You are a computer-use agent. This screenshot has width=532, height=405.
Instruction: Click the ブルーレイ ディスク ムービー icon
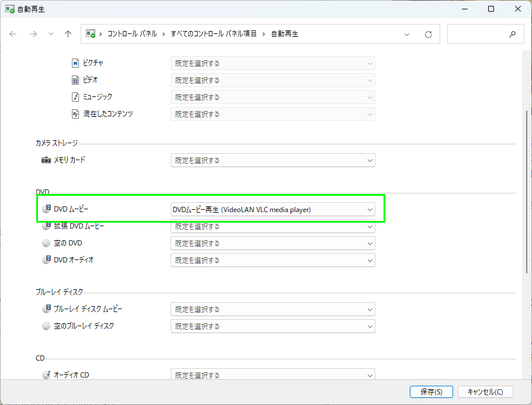[47, 309]
